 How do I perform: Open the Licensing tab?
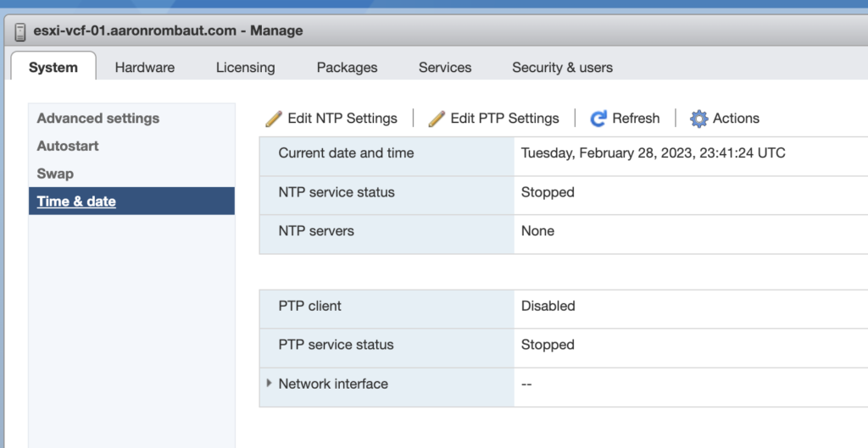(245, 67)
